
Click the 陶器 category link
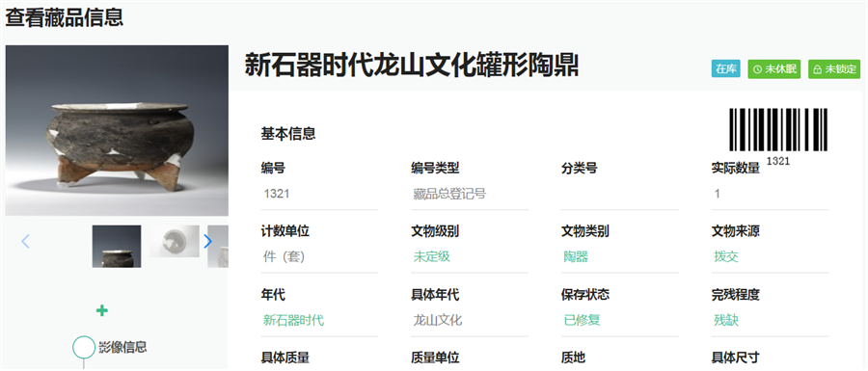point(576,257)
